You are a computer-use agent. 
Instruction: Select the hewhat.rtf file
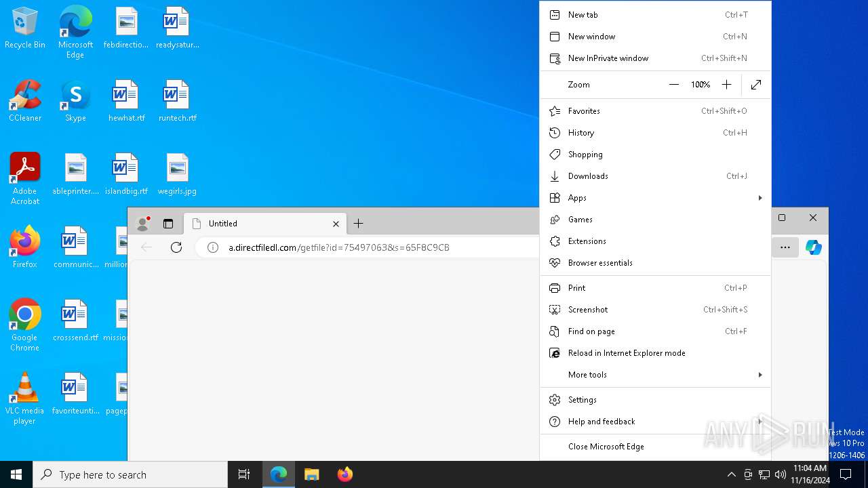pyautogui.click(x=126, y=102)
